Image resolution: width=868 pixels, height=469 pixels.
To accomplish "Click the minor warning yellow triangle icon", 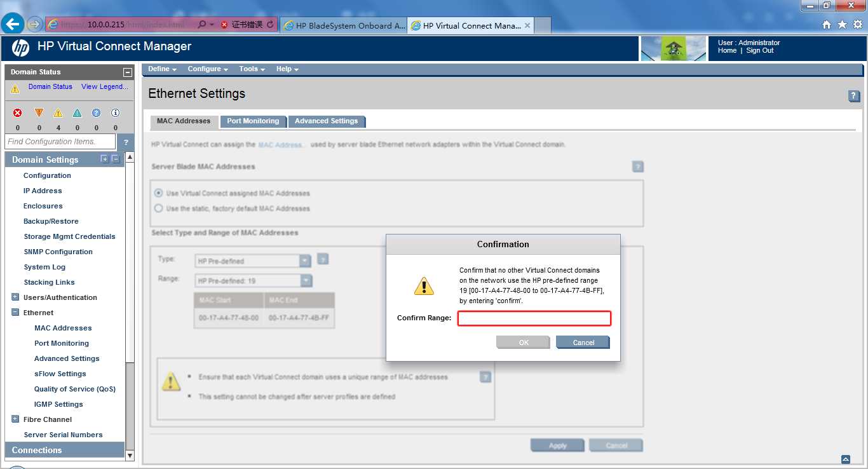I will coord(58,113).
